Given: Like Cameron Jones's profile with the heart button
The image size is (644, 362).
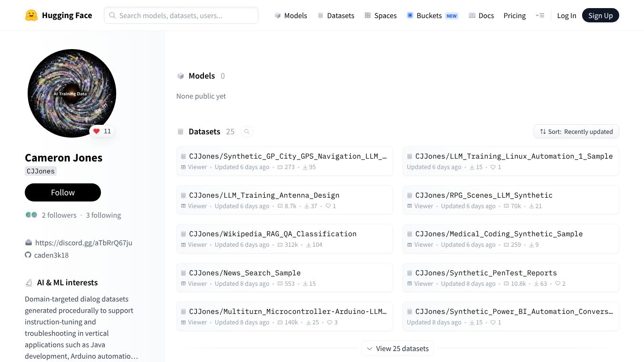Looking at the screenshot, I should 96,131.
